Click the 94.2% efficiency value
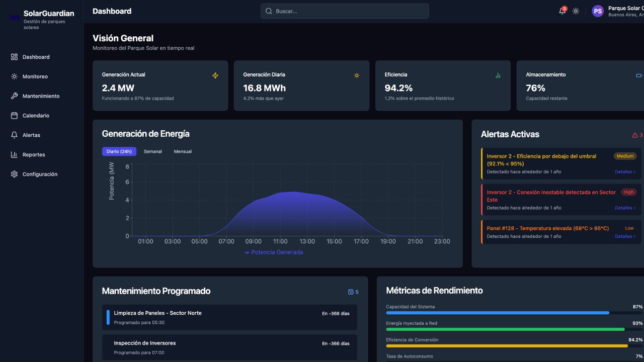The height and width of the screenshot is (362, 644). [398, 88]
